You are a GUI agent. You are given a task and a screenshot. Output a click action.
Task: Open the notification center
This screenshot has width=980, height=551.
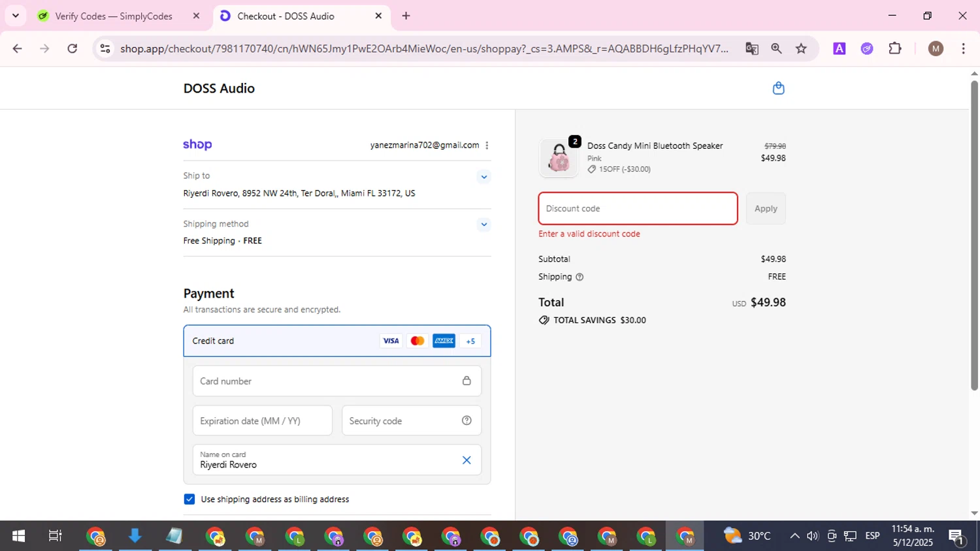(956, 537)
